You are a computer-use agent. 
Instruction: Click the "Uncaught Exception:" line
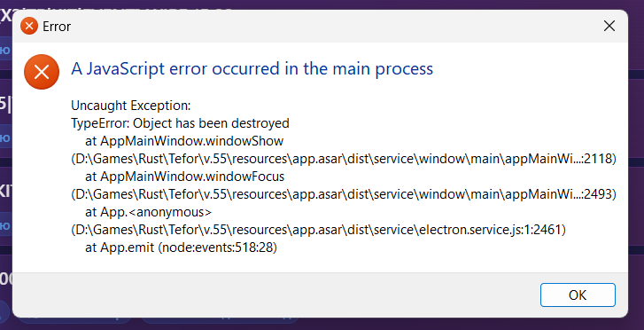(131, 106)
